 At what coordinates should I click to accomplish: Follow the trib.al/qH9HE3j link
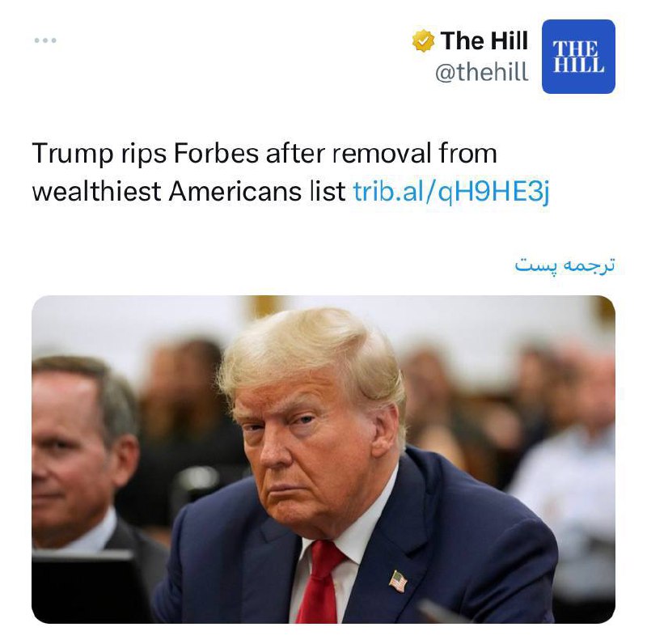click(x=451, y=191)
